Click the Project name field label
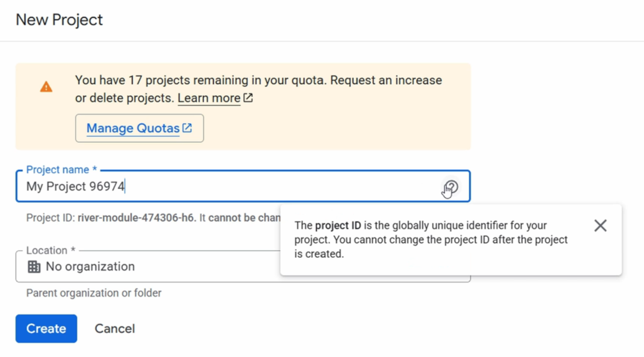The width and height of the screenshot is (644, 357). click(61, 169)
